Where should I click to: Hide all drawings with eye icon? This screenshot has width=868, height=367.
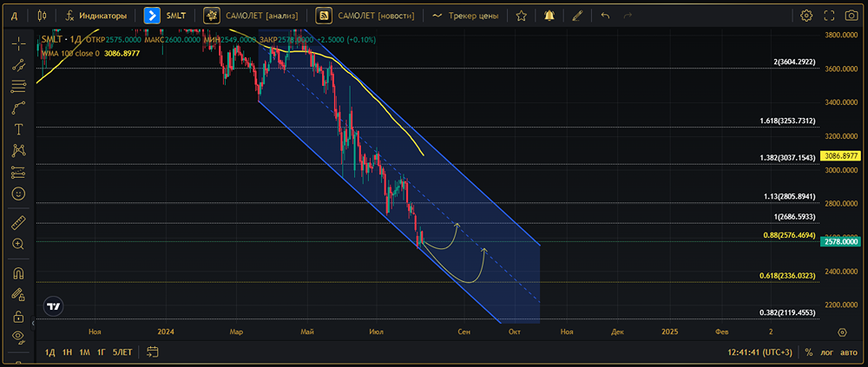[18, 337]
